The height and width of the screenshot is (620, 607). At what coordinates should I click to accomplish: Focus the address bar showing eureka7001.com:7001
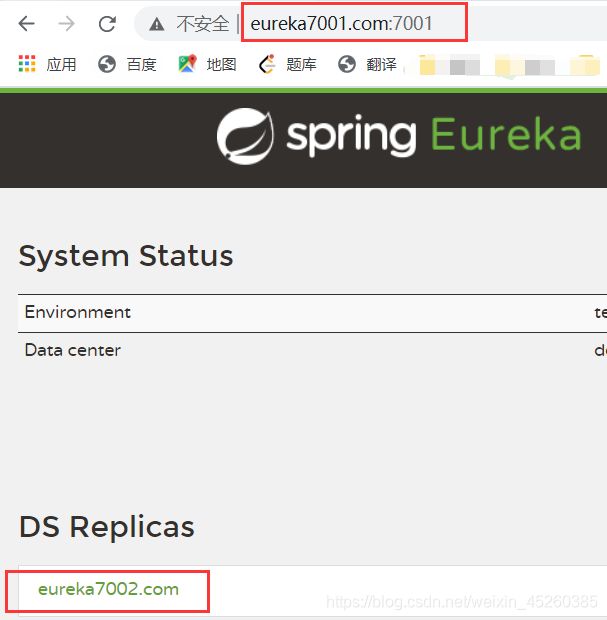[341, 23]
